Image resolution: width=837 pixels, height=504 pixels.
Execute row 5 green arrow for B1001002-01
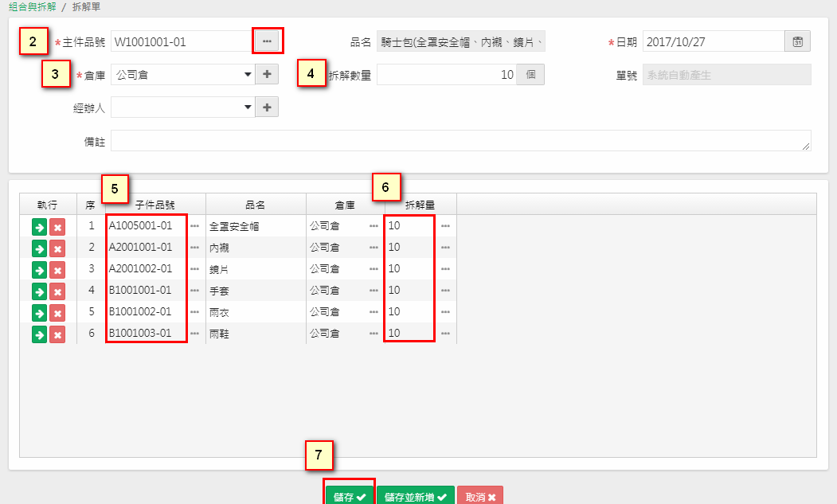pos(40,313)
